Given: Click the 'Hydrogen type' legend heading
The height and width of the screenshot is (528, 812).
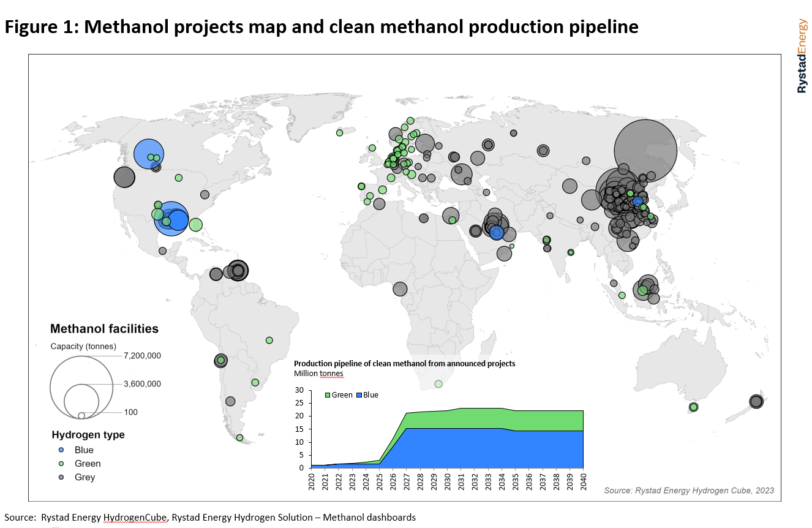Looking at the screenshot, I should click(88, 435).
